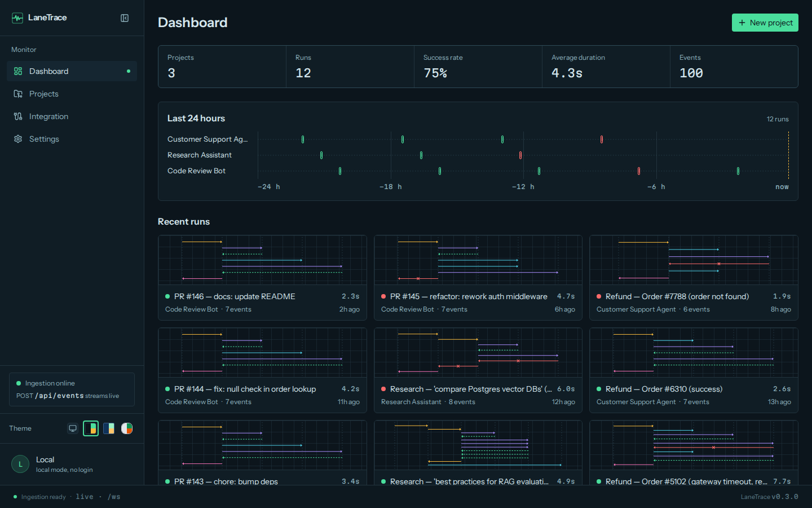This screenshot has width=812, height=508.
Task: Create a New project
Action: pos(765,23)
